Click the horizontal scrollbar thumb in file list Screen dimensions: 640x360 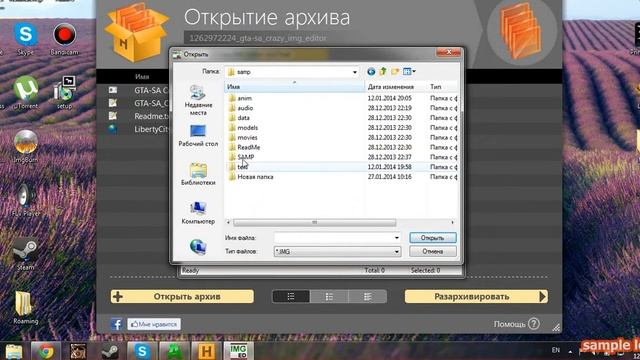point(314,222)
